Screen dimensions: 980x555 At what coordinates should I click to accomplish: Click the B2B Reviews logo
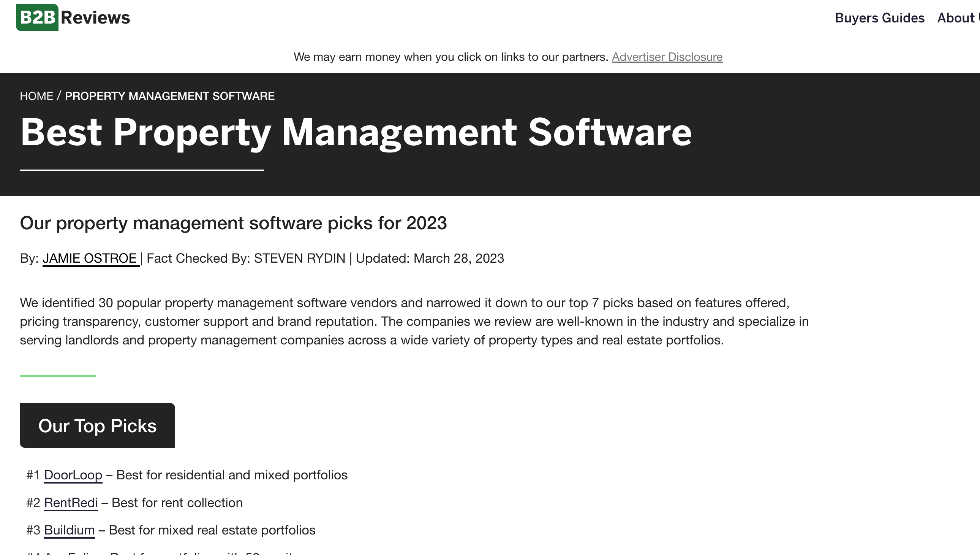pos(73,17)
